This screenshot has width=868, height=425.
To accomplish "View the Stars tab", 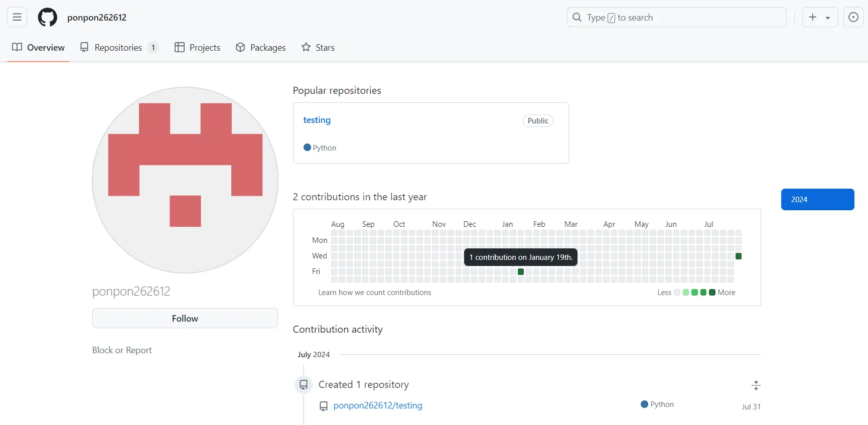I will click(x=318, y=48).
